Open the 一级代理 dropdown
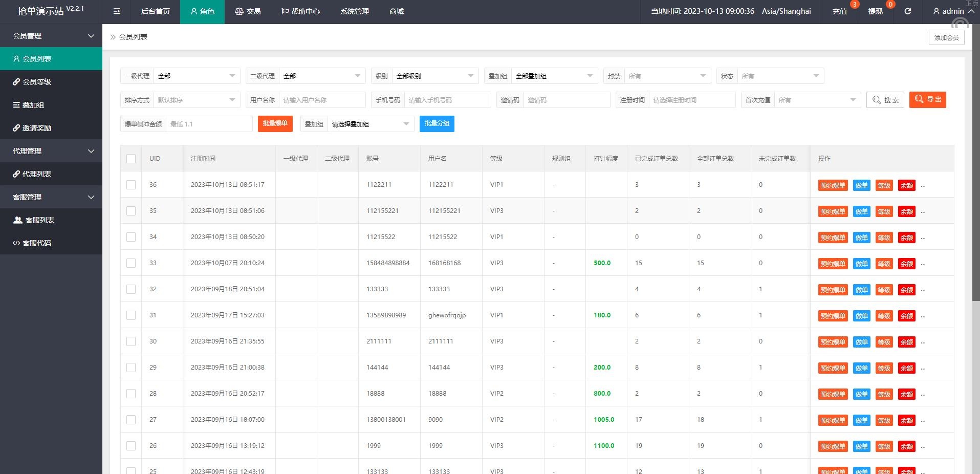The height and width of the screenshot is (474, 980). click(x=197, y=76)
